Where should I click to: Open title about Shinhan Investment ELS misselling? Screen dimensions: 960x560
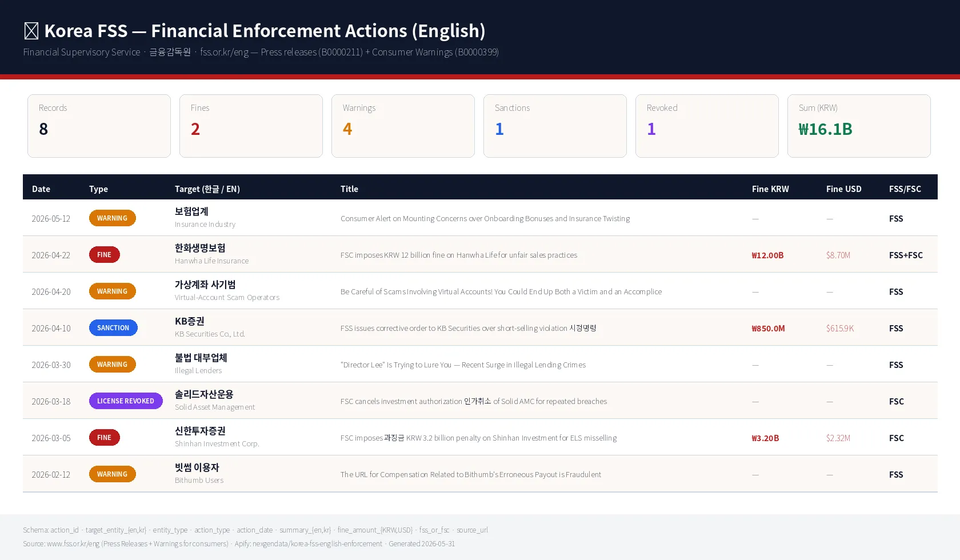point(478,438)
